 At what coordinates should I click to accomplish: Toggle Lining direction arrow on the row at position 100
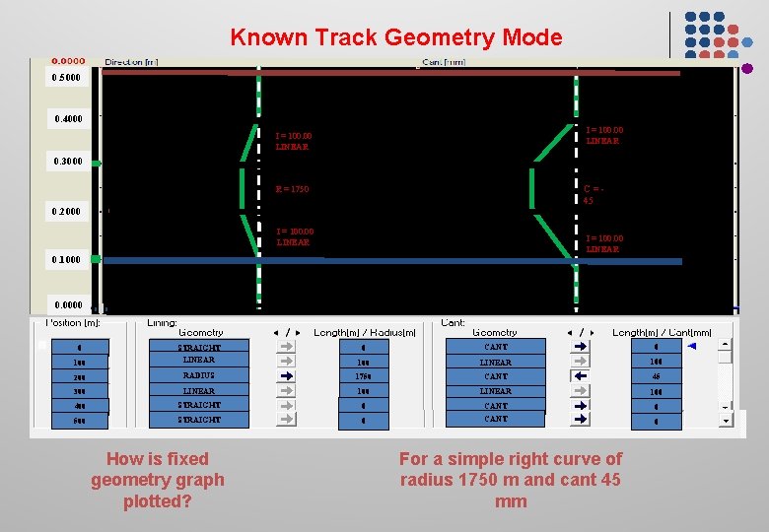pos(287,361)
